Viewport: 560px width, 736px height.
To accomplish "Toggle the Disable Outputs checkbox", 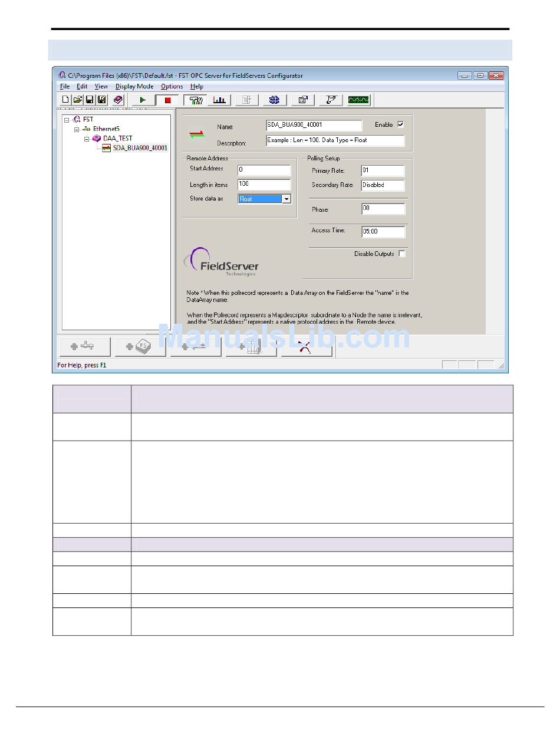I will point(402,254).
